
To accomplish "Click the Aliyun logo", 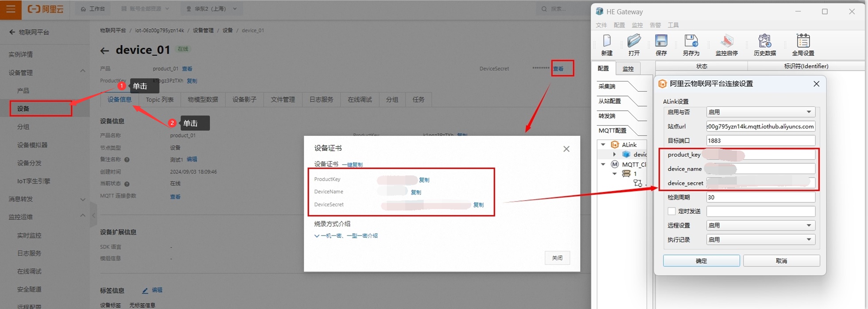I will coord(45,9).
